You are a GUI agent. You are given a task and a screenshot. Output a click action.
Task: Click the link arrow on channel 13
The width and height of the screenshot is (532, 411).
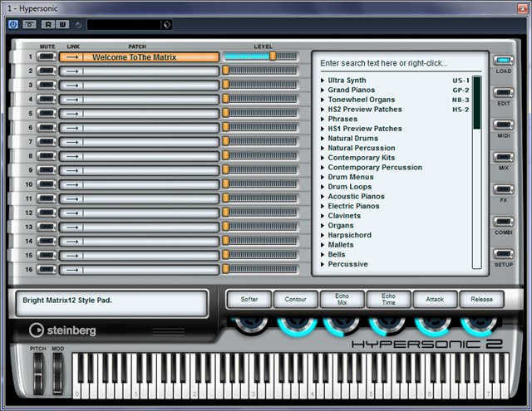coord(72,228)
